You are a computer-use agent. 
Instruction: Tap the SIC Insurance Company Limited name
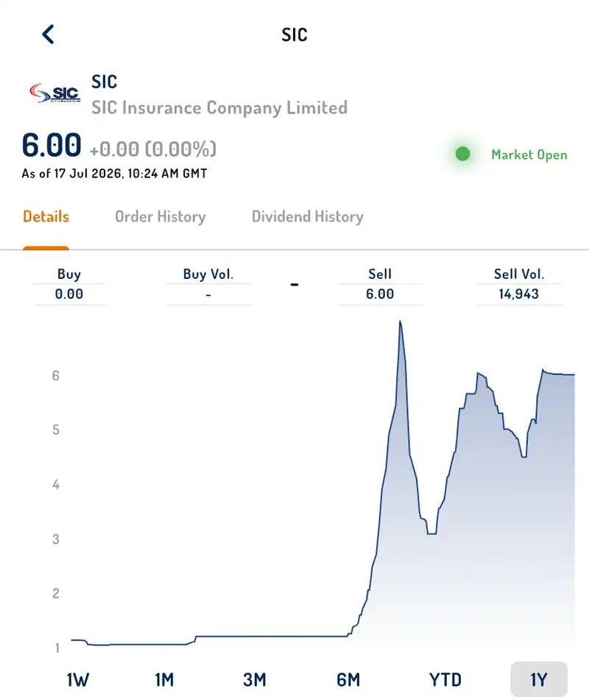[x=219, y=108]
